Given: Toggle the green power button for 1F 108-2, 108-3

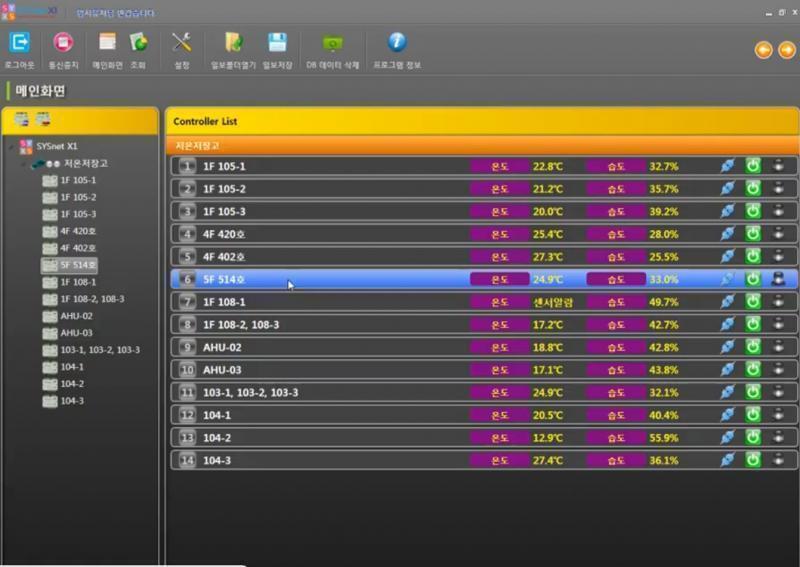Looking at the screenshot, I should point(753,324).
